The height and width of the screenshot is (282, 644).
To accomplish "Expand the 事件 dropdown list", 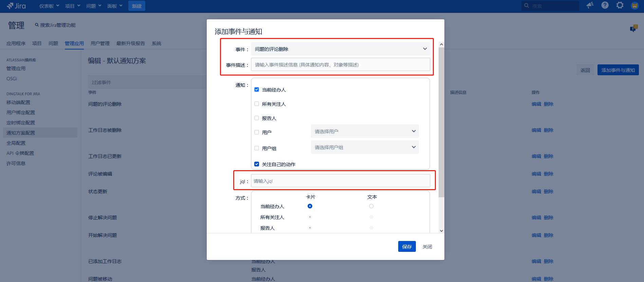I will point(341,49).
